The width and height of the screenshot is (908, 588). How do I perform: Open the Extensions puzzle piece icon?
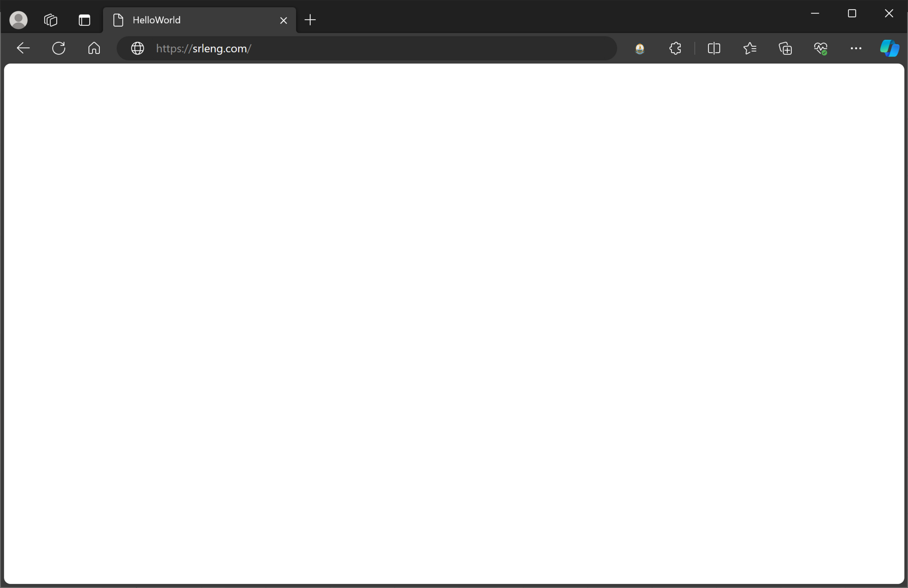[x=675, y=48]
